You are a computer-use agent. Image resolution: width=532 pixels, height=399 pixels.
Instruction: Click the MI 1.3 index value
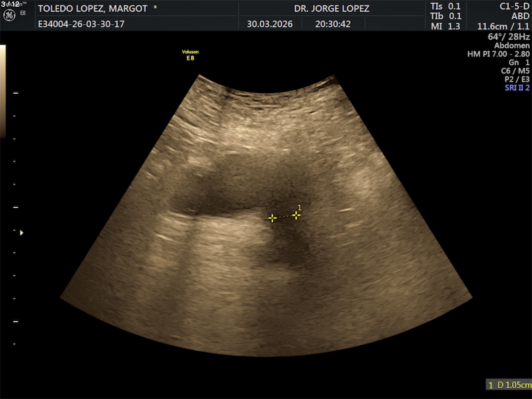pyautogui.click(x=446, y=26)
